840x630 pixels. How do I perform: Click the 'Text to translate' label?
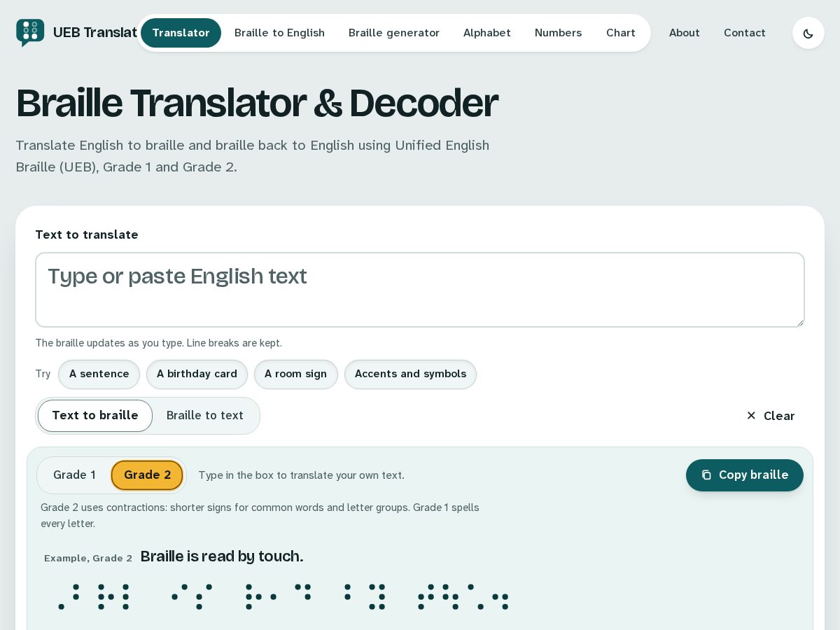pos(87,235)
